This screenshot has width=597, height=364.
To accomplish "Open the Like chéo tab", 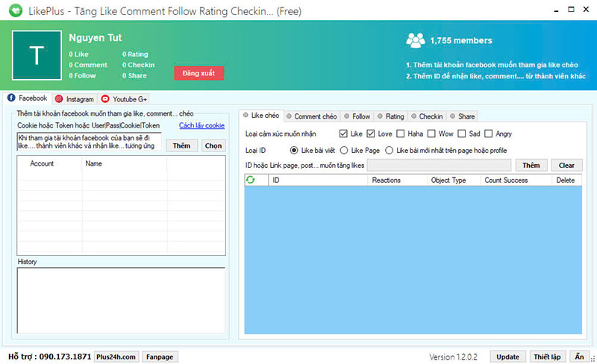I will 261,116.
